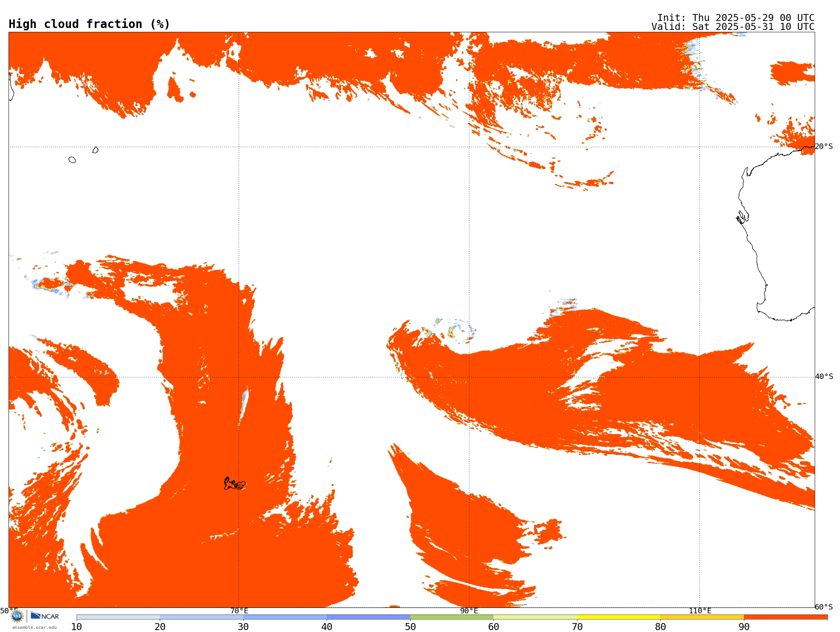Click the Réunion island outline on the map
840x632 pixels.
[72, 160]
